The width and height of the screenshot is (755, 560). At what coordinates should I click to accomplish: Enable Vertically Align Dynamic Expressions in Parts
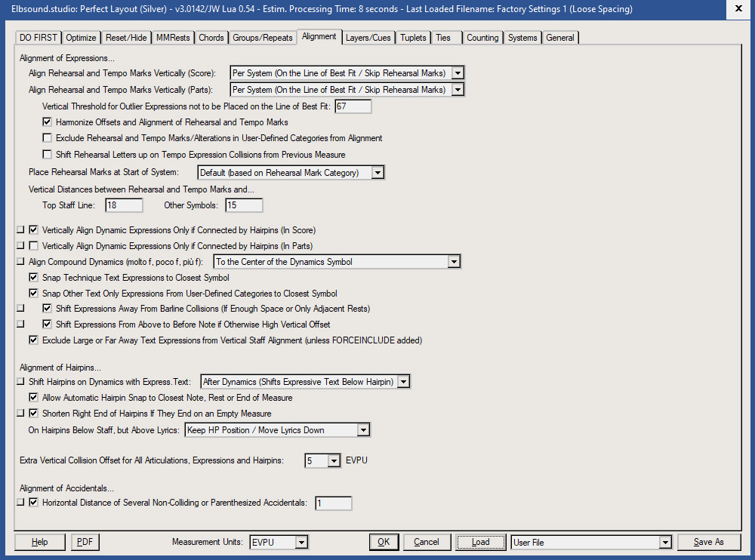pyautogui.click(x=33, y=245)
